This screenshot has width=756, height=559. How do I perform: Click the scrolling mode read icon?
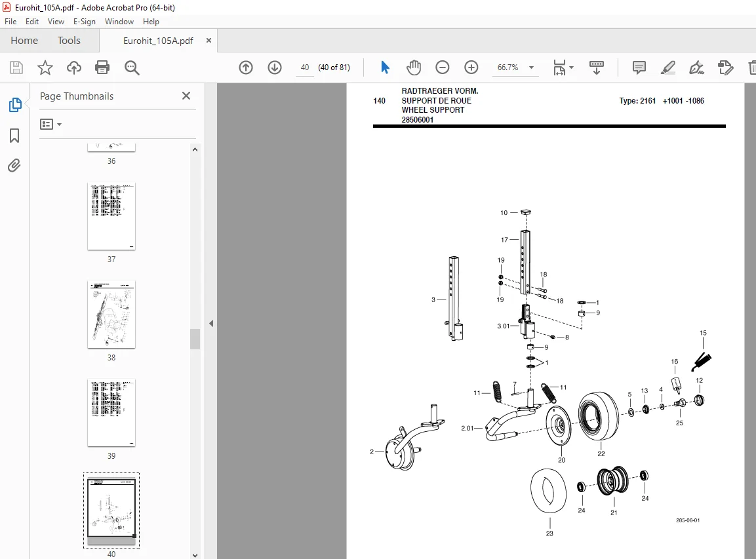point(597,67)
